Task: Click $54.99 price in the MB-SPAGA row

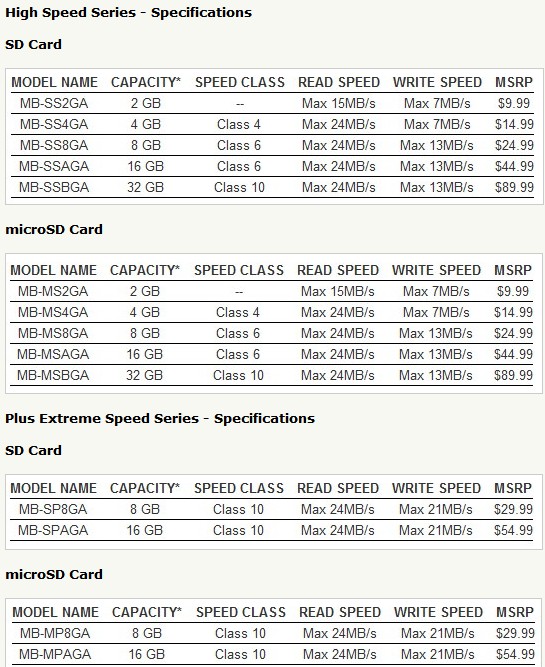Action: point(513,530)
